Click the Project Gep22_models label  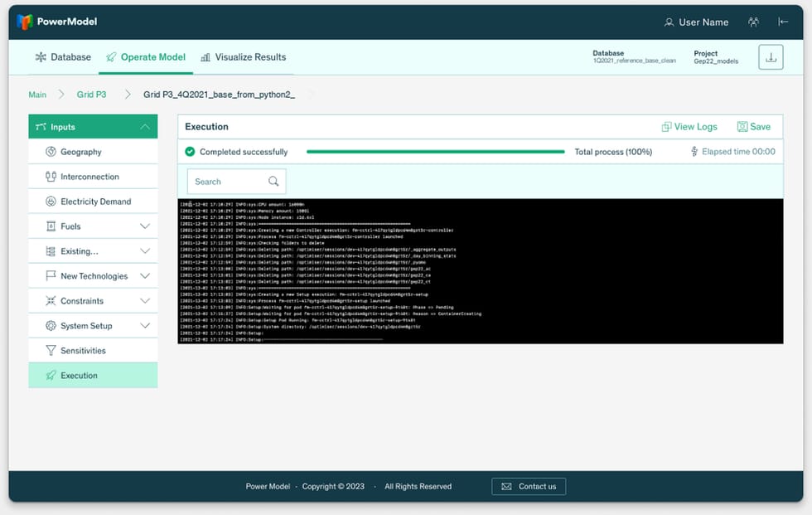(x=716, y=57)
